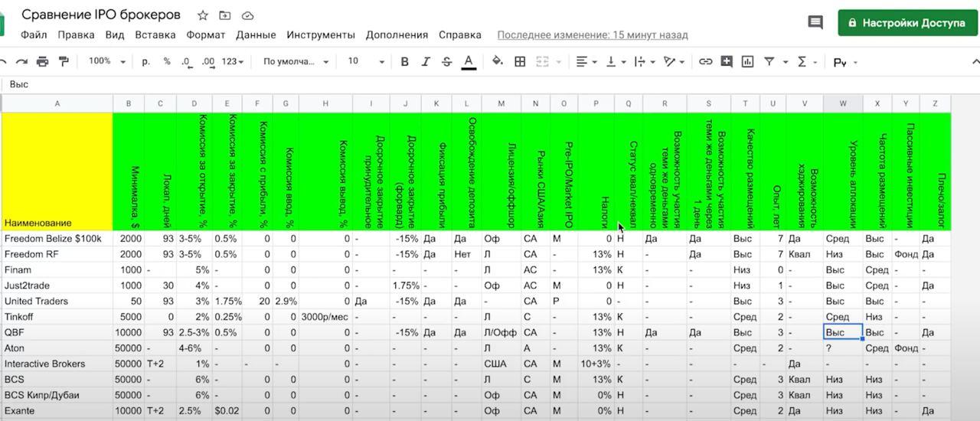Open the text wrapping dropdown
The width and height of the screenshot is (980, 421).
644,62
